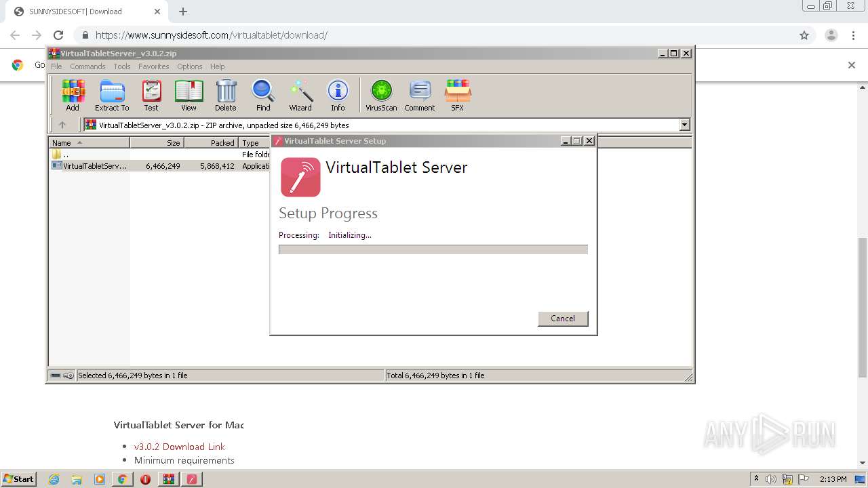The width and height of the screenshot is (868, 488).
Task: Go back in Chrome browser
Action: coord(15,35)
